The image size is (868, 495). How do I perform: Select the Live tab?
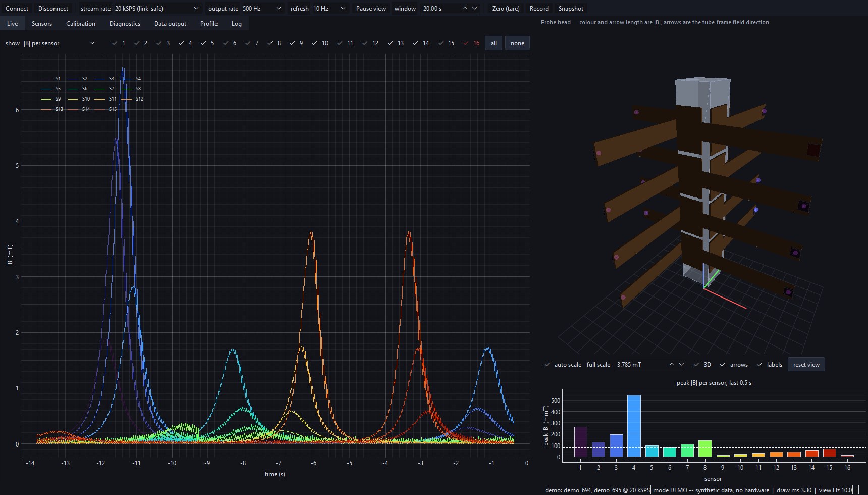click(x=13, y=24)
